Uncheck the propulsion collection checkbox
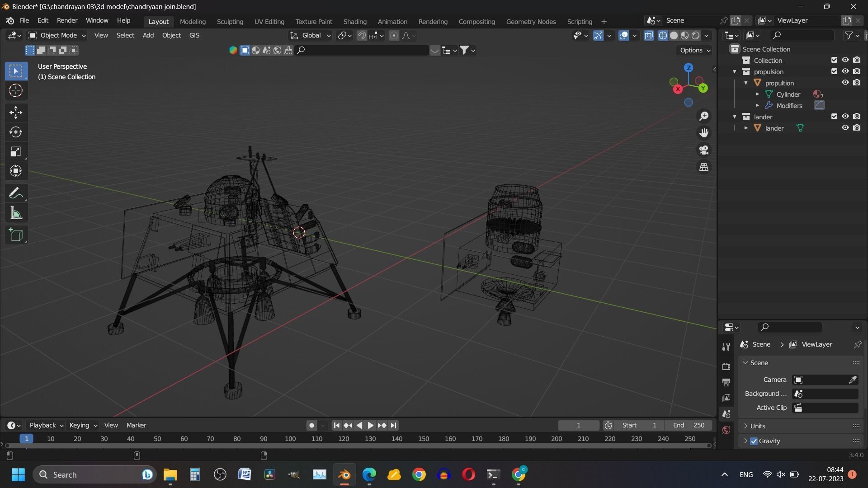This screenshot has height=488, width=868. pos(834,71)
